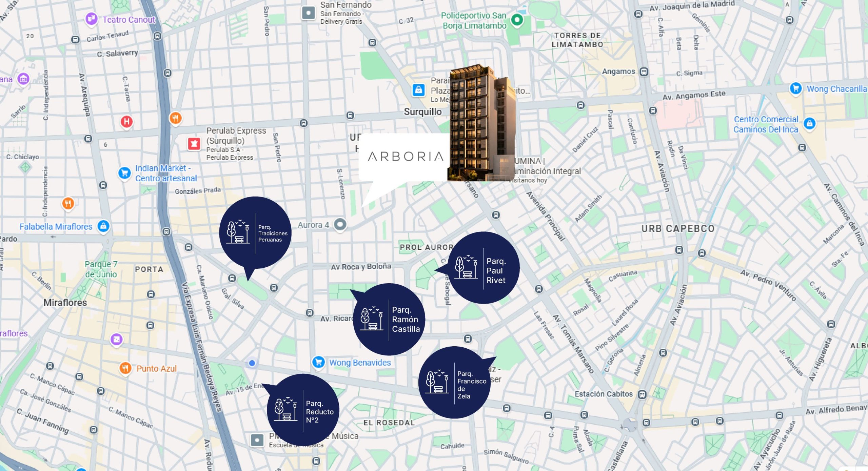Click the Wong Benavides text label
The image size is (868, 471).
pos(360,363)
